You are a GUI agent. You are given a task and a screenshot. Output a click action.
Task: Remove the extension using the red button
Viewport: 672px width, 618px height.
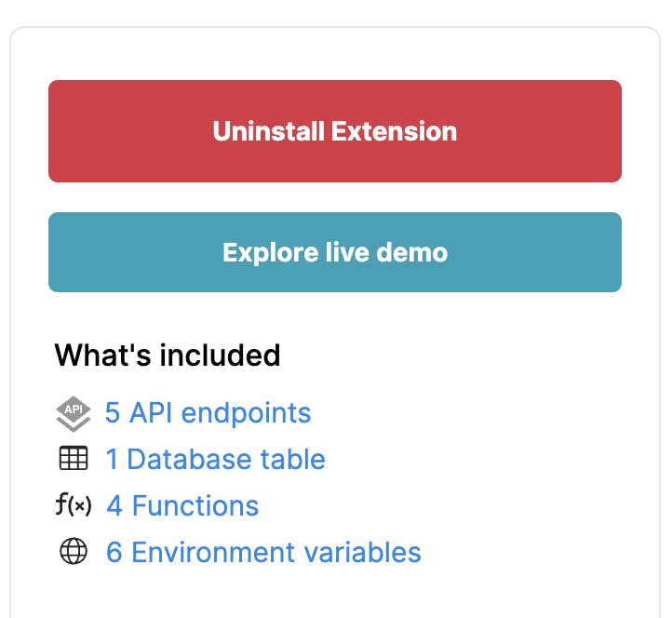tap(335, 131)
